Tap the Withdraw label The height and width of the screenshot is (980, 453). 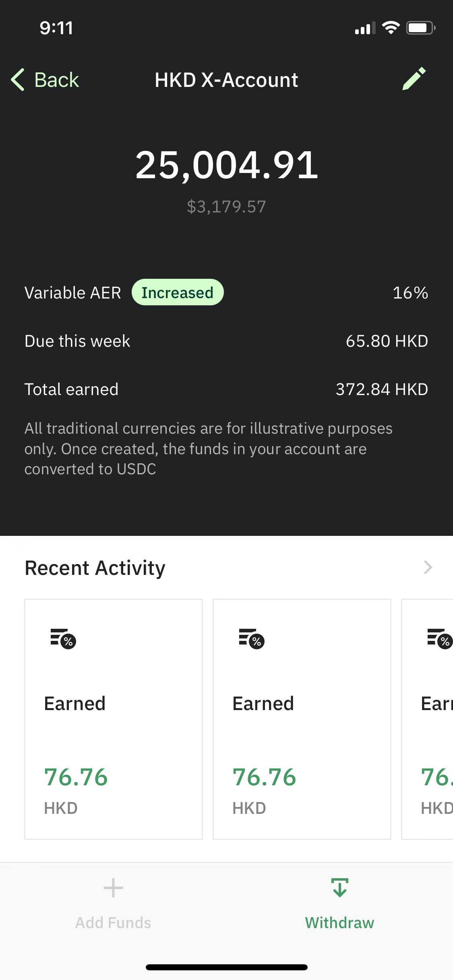point(339,922)
